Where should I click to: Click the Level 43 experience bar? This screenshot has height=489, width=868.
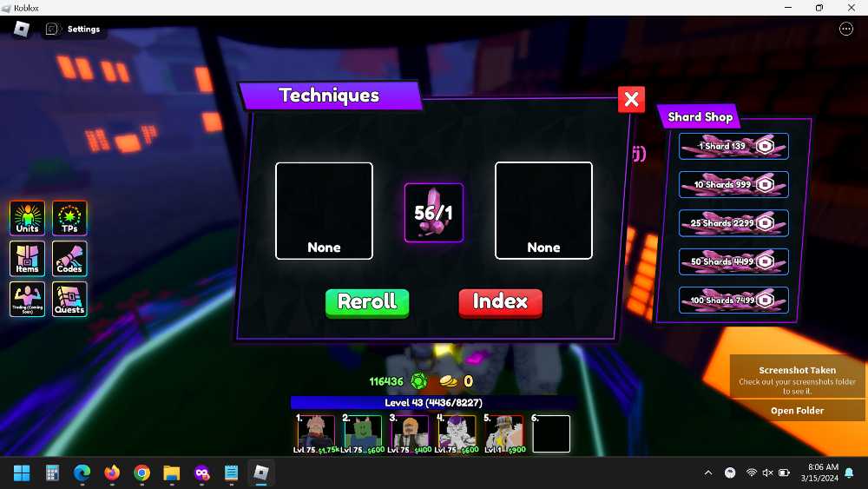[433, 403]
